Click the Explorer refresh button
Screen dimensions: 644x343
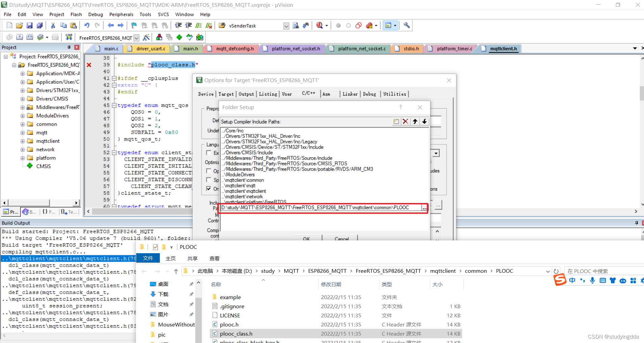[556, 271]
